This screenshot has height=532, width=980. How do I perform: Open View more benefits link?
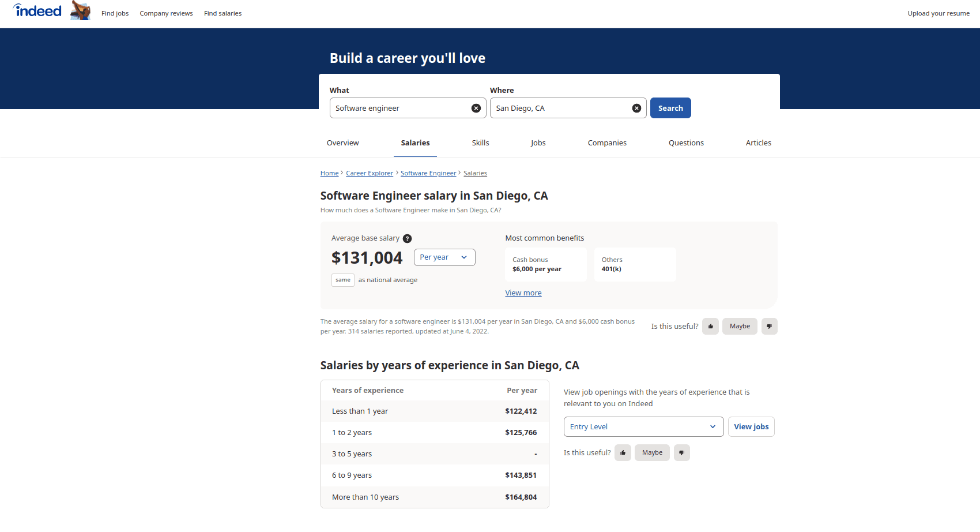(523, 293)
